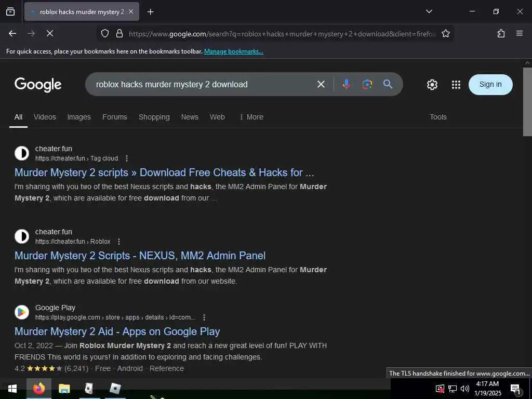Click the security warning tray icon
This screenshot has width=532, height=399.
click(x=440, y=389)
